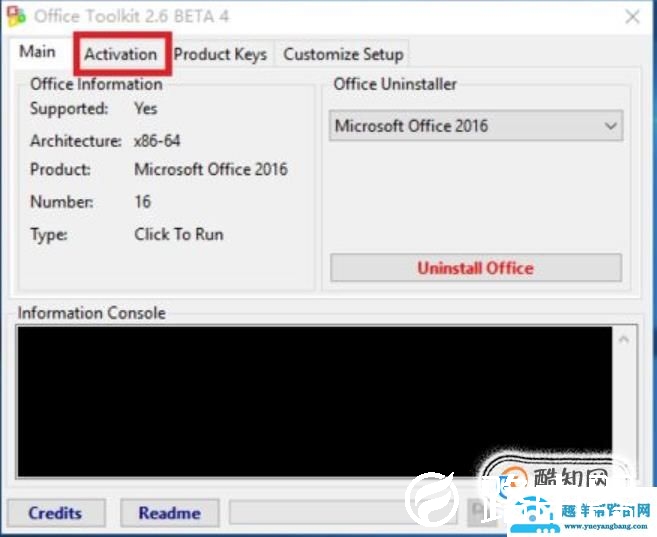Go to the Customize Setup tab
Image resolution: width=657 pixels, height=537 pixels.
[343, 54]
